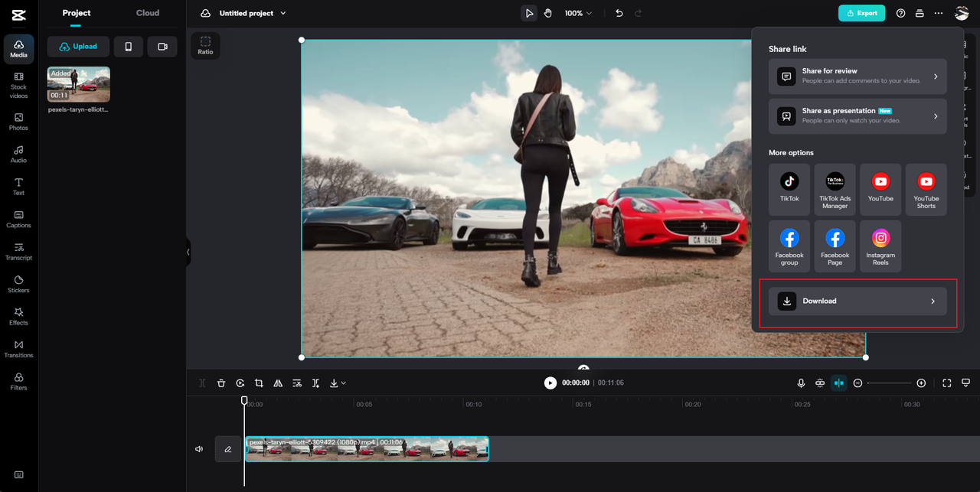Click the microphone record voiceover icon
Image resolution: width=980 pixels, height=492 pixels.
coord(801,383)
